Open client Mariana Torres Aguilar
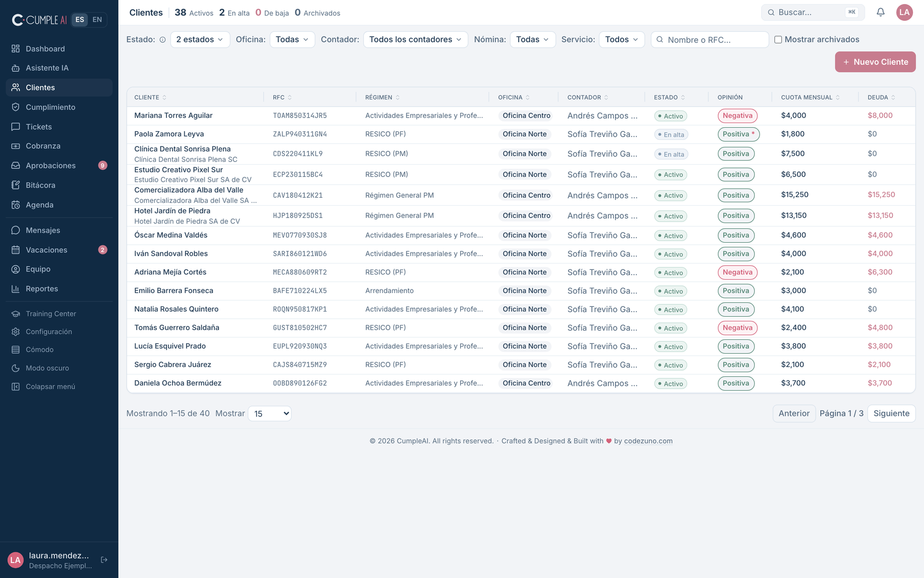Viewport: 924px width, 578px height. pyautogui.click(x=173, y=116)
